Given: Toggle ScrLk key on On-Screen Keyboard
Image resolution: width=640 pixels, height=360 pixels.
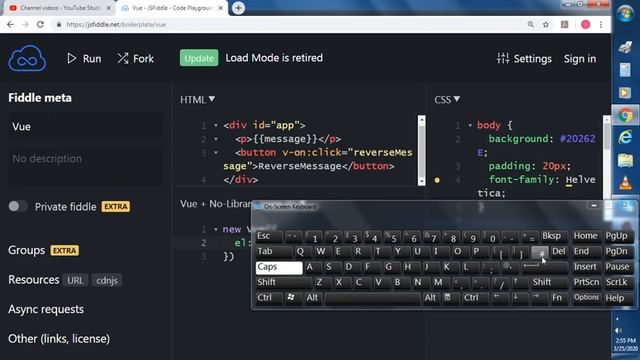Looking at the screenshot, I should tap(618, 282).
